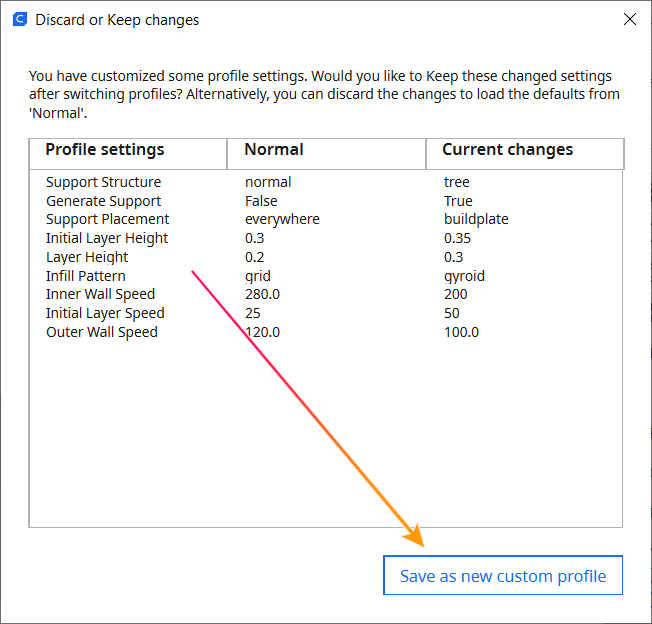
Task: Select the Normal column header
Action: (326, 154)
